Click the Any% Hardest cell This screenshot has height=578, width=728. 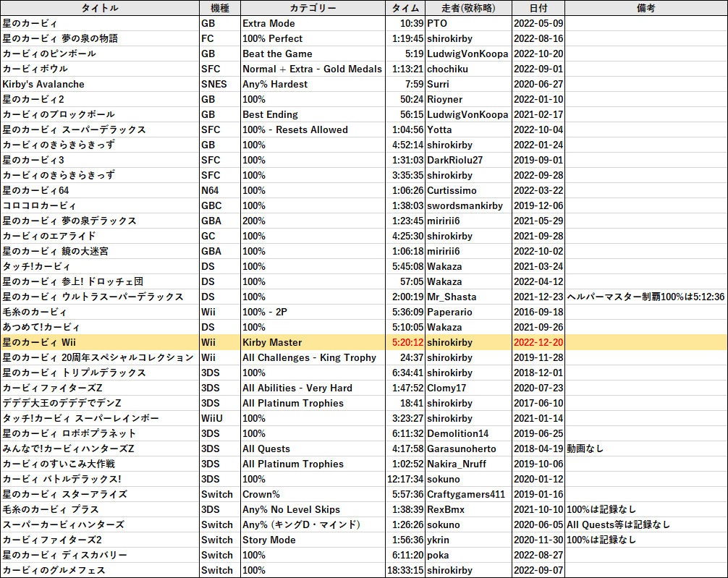[313, 84]
